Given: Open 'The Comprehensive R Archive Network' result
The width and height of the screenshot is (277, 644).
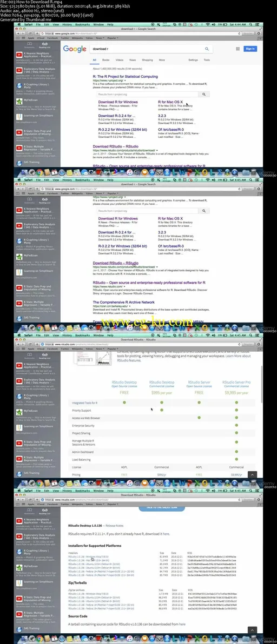Looking at the screenshot, I should [x=124, y=302].
